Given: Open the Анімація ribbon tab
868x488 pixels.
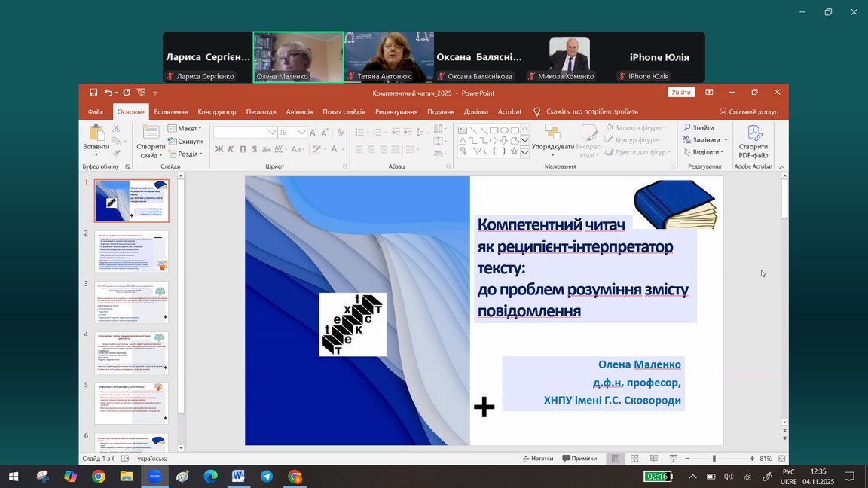Looking at the screenshot, I should coord(299,112).
